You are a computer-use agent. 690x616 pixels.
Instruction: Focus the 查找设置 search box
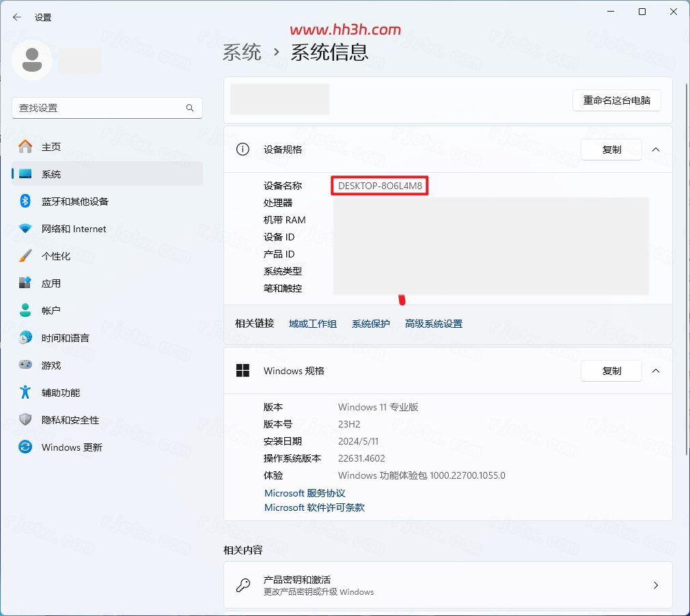[107, 108]
